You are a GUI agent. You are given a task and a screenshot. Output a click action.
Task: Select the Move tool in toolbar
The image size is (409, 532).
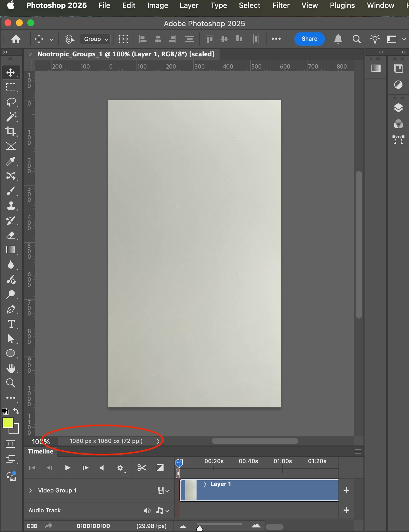(11, 72)
